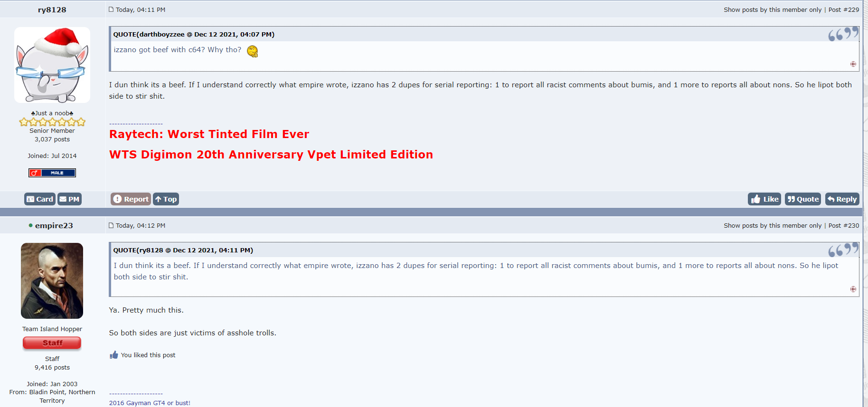Click the male gender badge icon
The width and height of the screenshot is (868, 407).
click(x=52, y=173)
